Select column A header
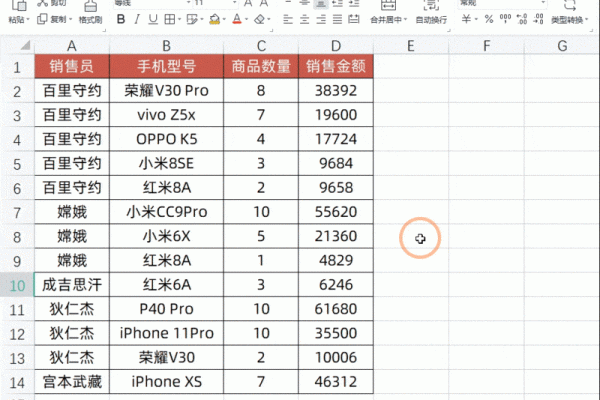The height and width of the screenshot is (400, 600). 72,46
